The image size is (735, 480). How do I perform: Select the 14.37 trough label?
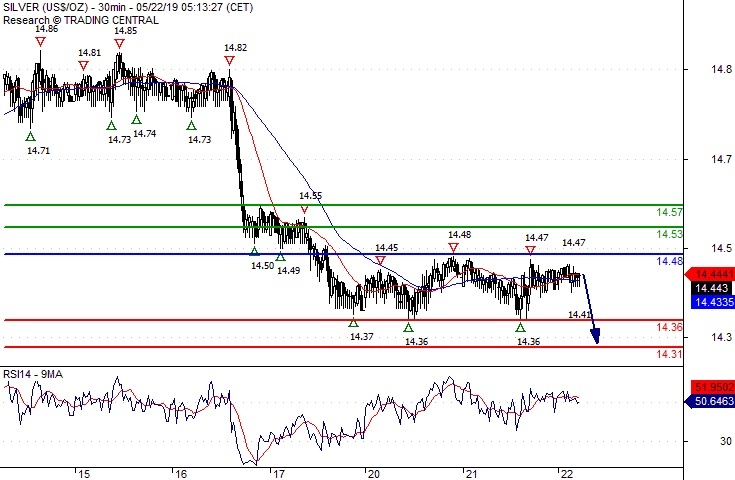362,337
